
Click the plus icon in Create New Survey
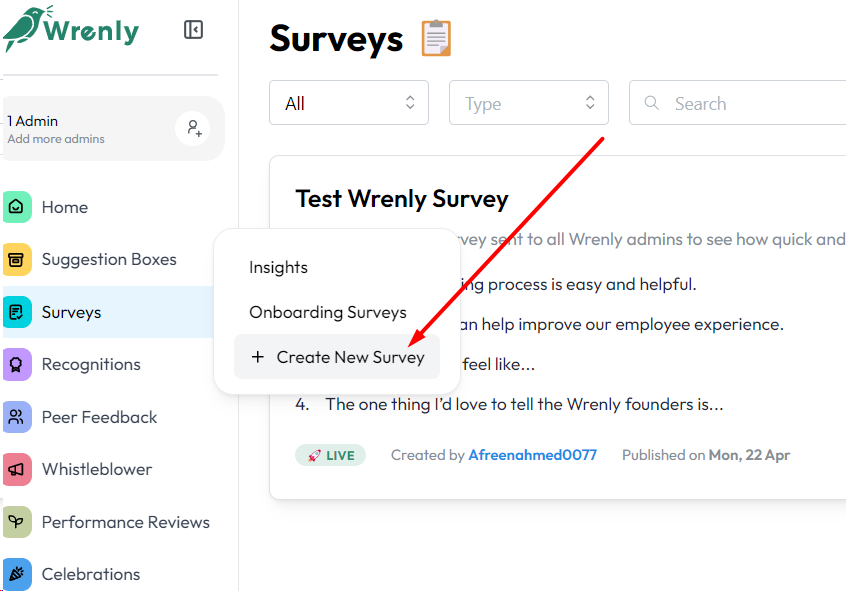point(258,357)
